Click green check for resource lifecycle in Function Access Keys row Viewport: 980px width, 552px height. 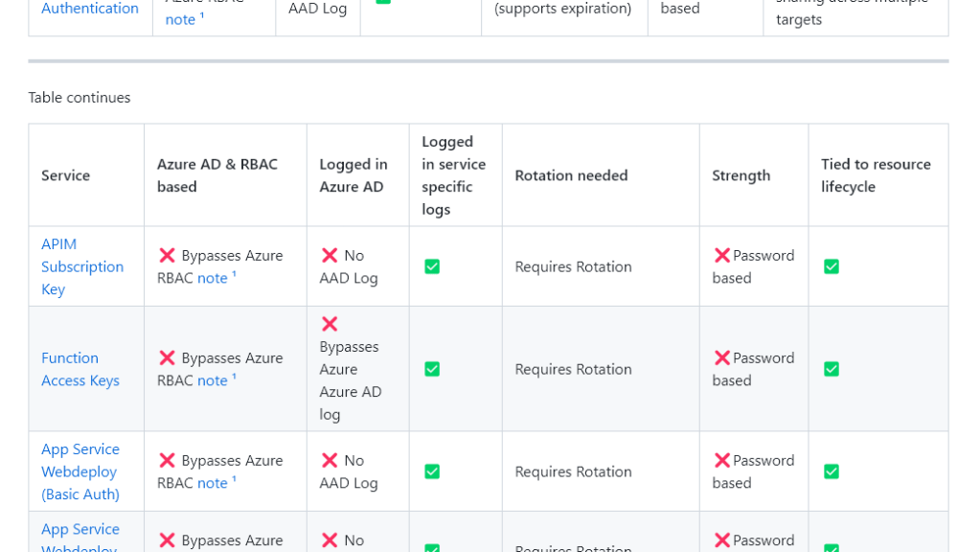832,369
